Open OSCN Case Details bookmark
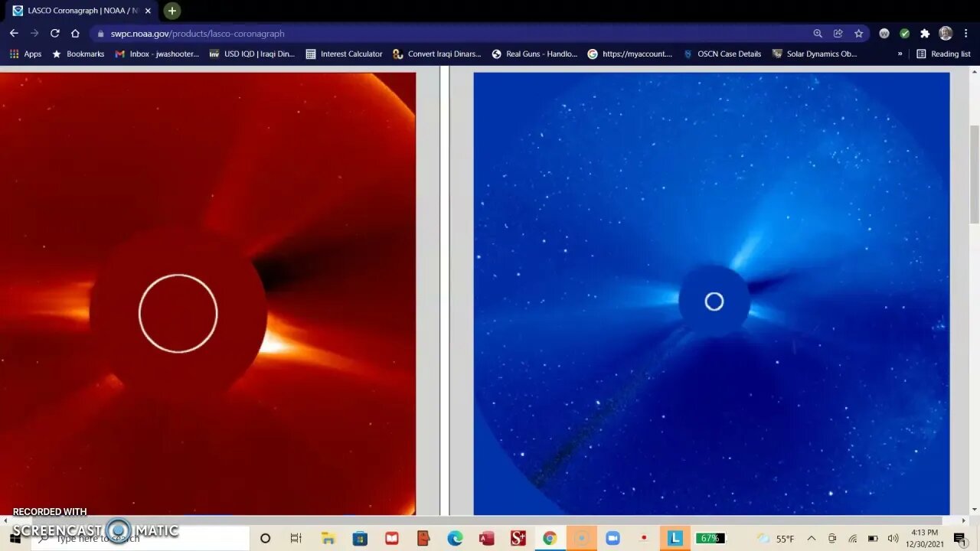980x551 pixels. 722,54
